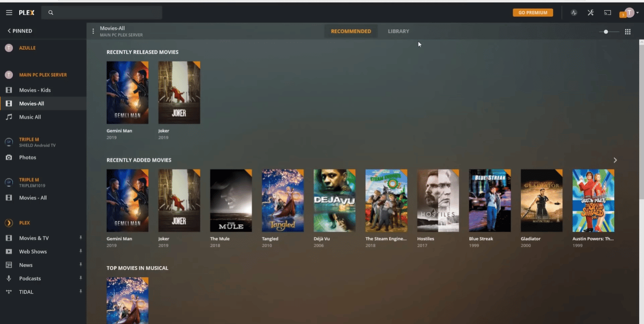Open Settings wrench-and-screwdriver icon

pos(591,13)
